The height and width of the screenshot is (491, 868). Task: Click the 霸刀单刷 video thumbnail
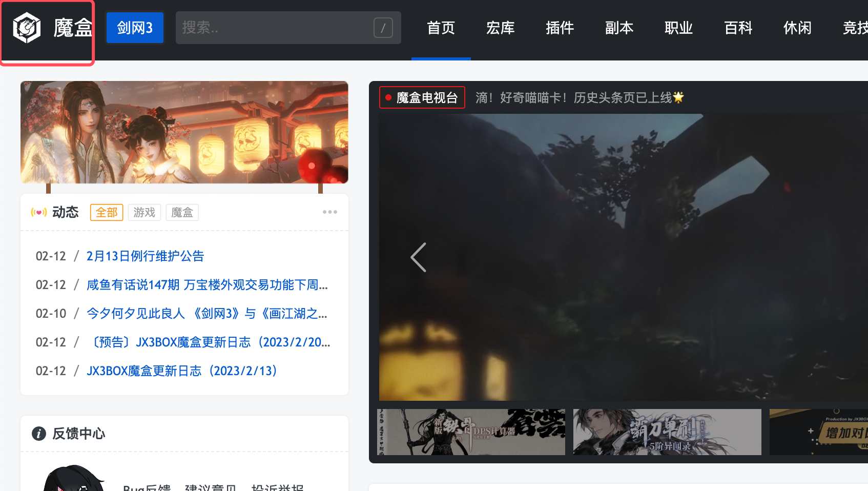point(667,432)
